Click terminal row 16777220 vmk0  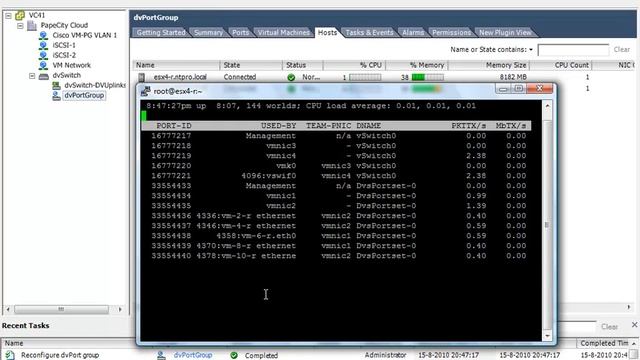(x=338, y=166)
